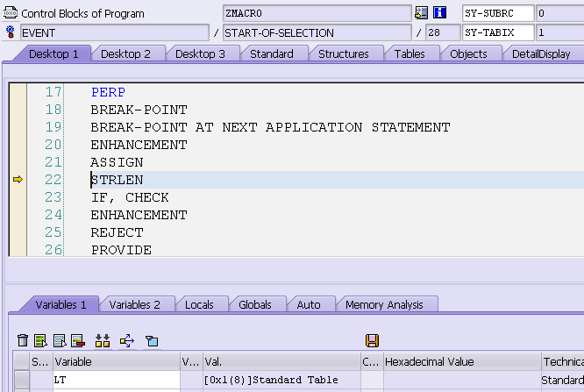Click PROVIDE on line 26
This screenshot has width=584, height=392.
[x=121, y=250]
